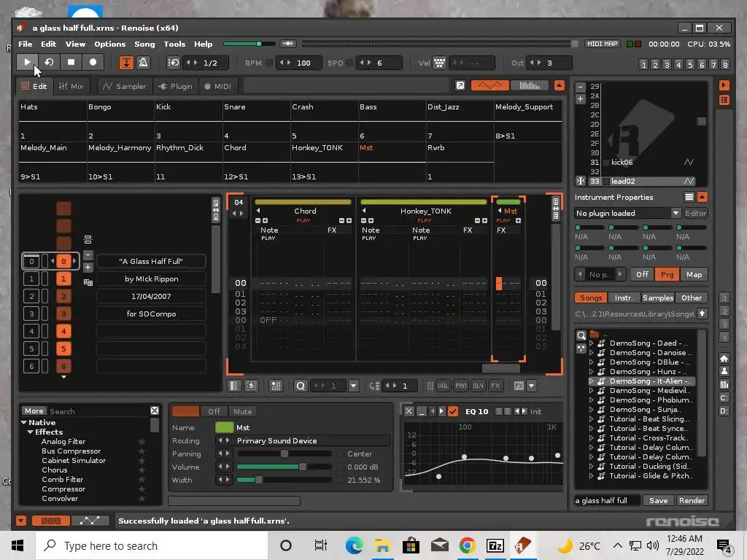Click the effects Search field

coord(98,411)
